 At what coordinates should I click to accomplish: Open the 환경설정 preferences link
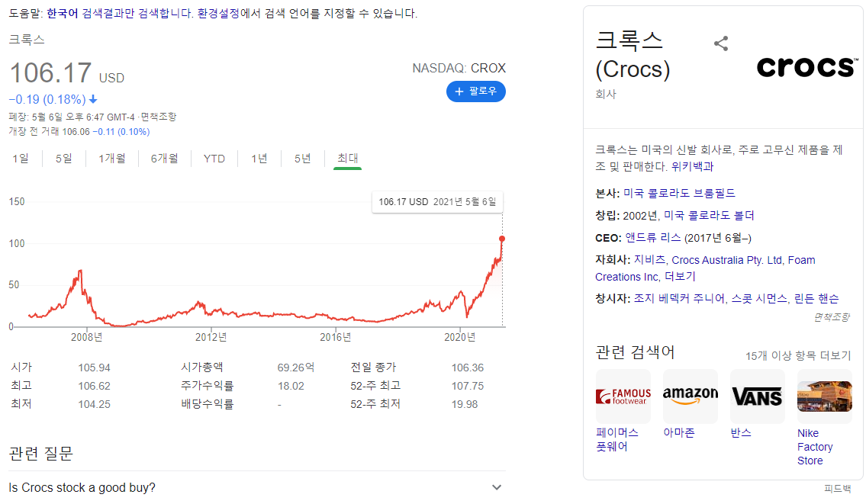point(218,13)
